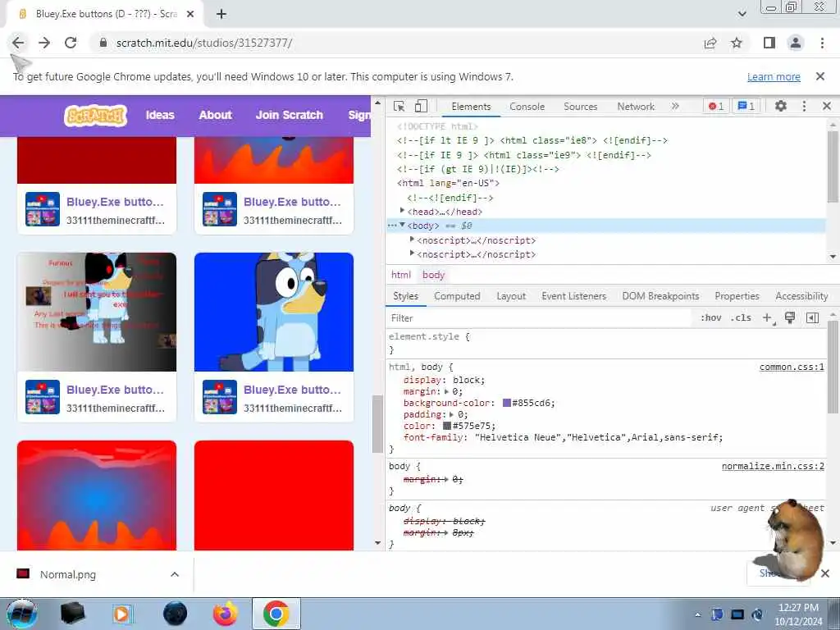Open the tab search dropdown
Screen dimensions: 840x630
tap(742, 14)
